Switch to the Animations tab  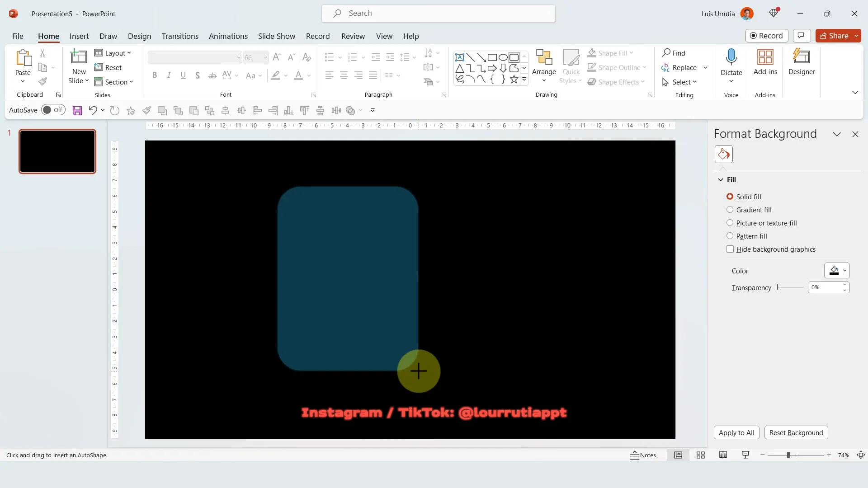[228, 36]
